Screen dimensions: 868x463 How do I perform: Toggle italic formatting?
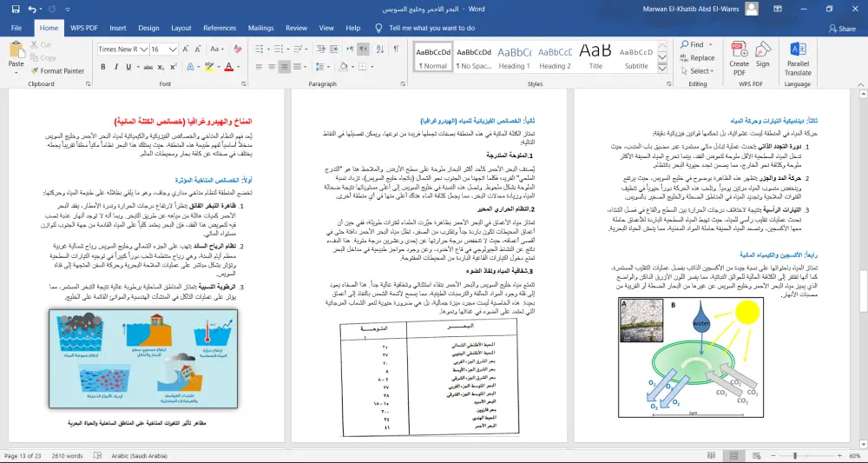(x=115, y=67)
